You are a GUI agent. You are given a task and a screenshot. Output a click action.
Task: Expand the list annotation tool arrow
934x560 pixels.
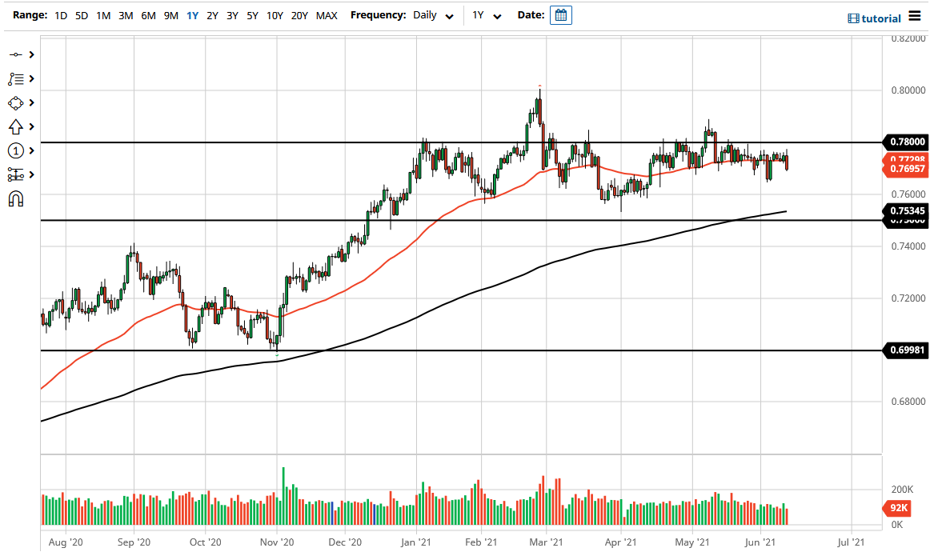click(x=31, y=78)
